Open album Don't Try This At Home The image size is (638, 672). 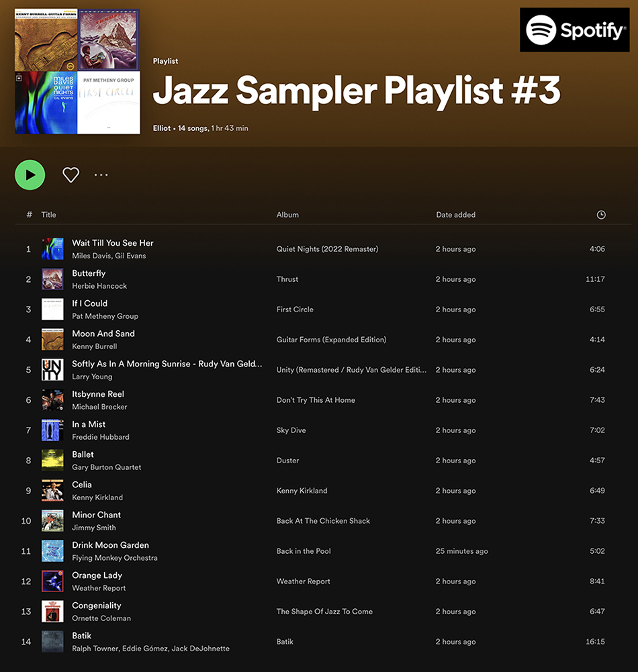pos(316,400)
